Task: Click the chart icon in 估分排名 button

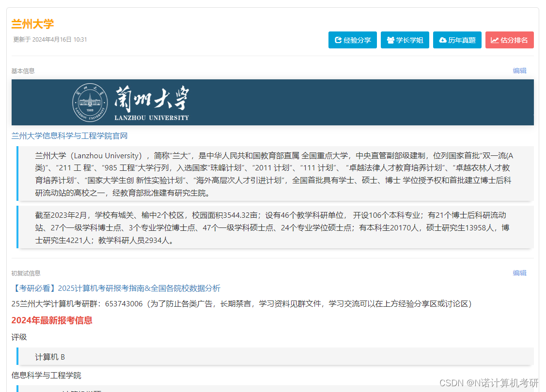Action: (x=495, y=40)
